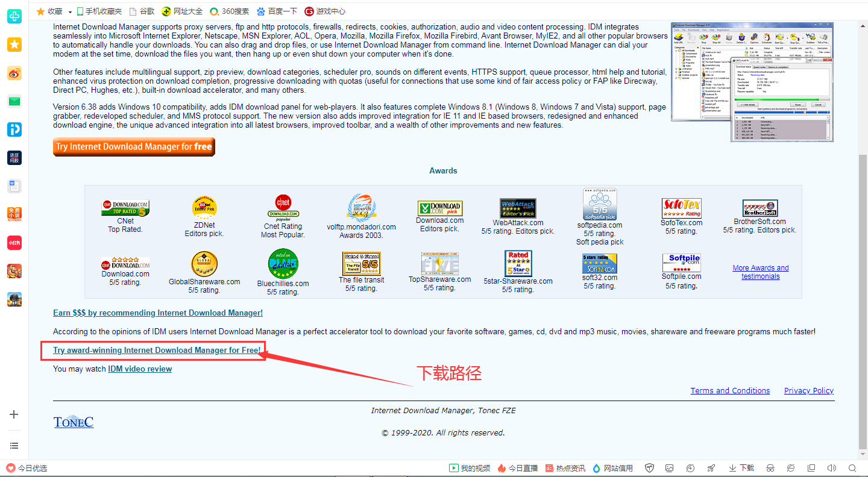Click the page vertical scrollbar

[x=863, y=301]
